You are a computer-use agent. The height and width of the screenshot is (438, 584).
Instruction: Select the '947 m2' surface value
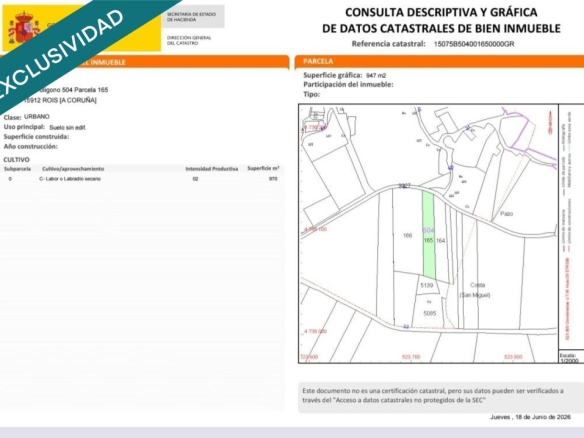coord(376,76)
